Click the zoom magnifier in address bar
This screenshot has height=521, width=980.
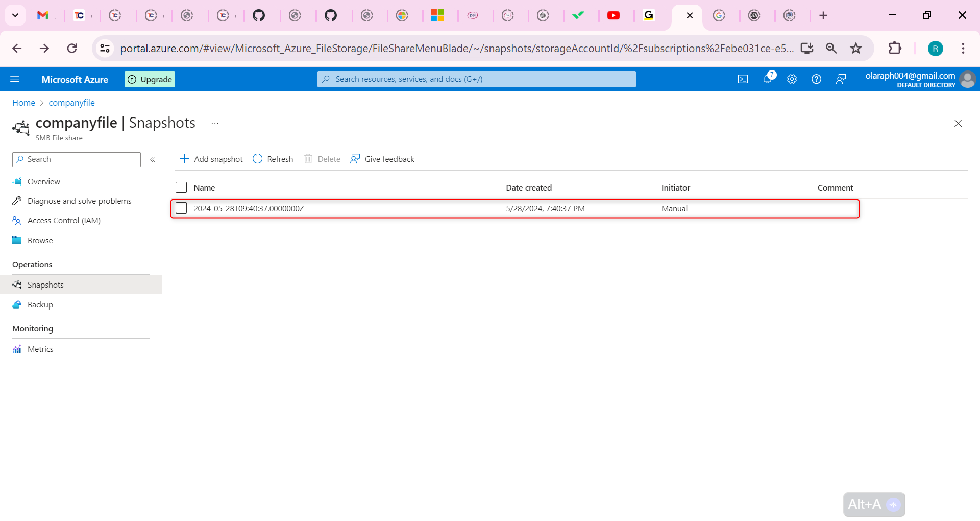pos(831,49)
